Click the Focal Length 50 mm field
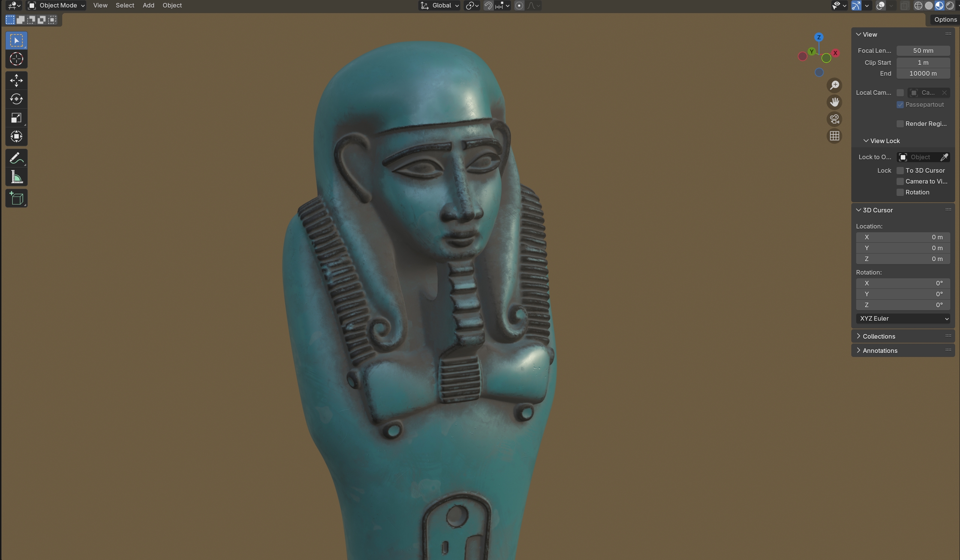 923,51
